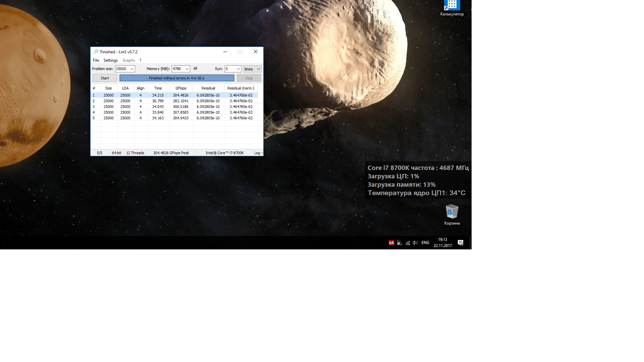Image resolution: width=644 pixels, height=362 pixels.
Task: Expand the Memory (MiB) dropdown
Action: pyautogui.click(x=187, y=69)
